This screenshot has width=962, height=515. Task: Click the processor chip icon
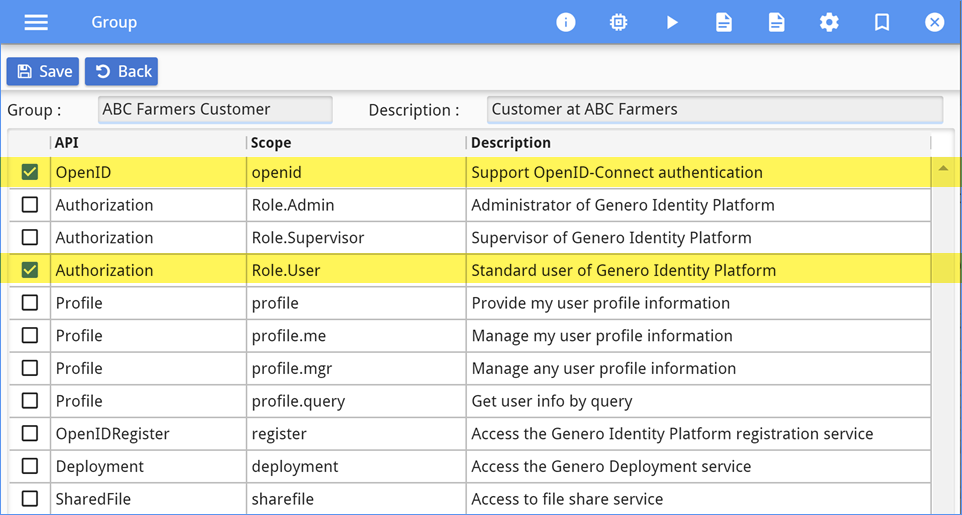click(x=619, y=22)
